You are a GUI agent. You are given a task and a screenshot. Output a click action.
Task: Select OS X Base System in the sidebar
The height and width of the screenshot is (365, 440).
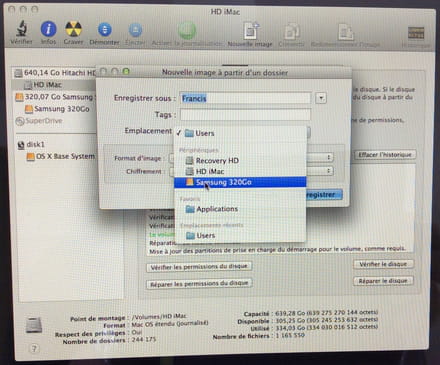[x=61, y=156]
